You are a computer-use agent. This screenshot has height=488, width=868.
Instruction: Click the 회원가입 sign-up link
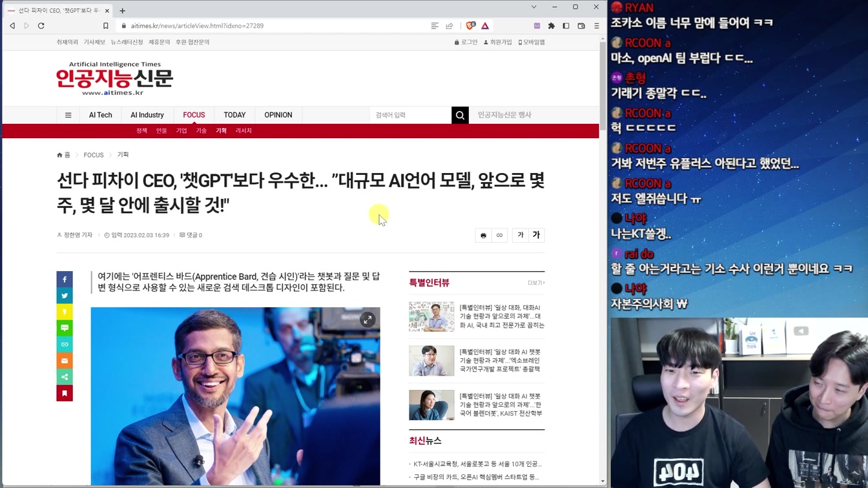click(x=498, y=42)
